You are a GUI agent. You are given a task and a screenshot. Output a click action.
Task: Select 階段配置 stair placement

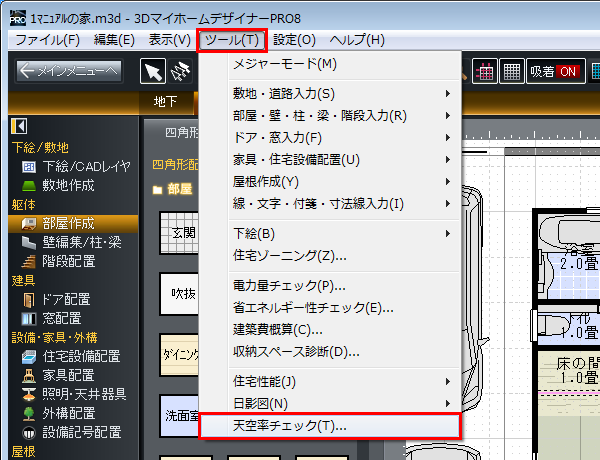click(x=69, y=261)
